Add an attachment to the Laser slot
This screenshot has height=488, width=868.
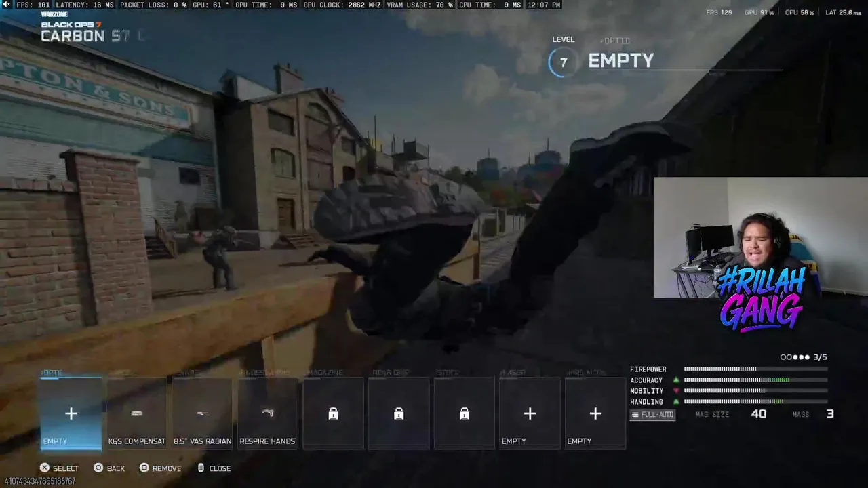(530, 413)
